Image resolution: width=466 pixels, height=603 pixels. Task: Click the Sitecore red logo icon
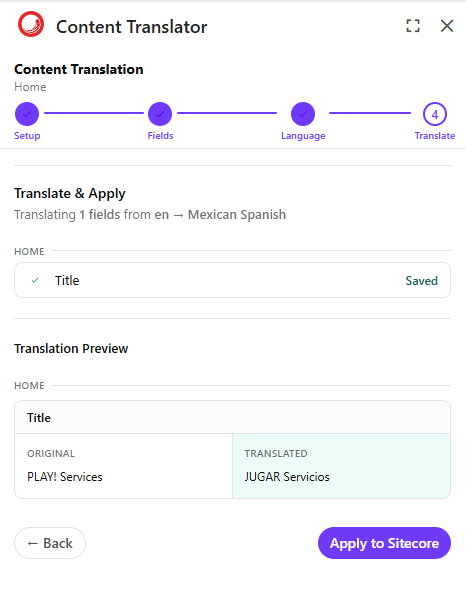(x=31, y=24)
